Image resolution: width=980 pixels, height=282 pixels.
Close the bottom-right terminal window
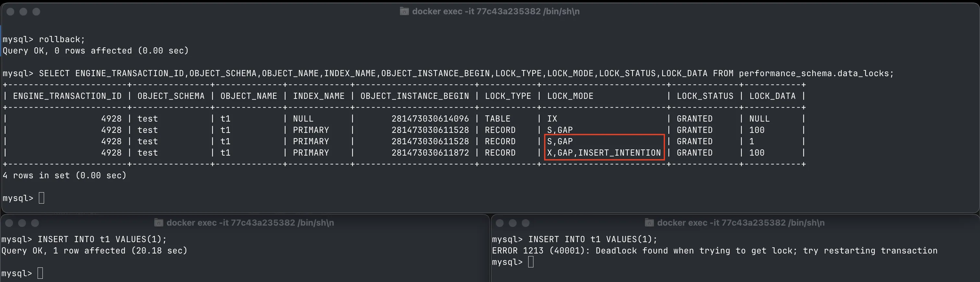(500, 223)
